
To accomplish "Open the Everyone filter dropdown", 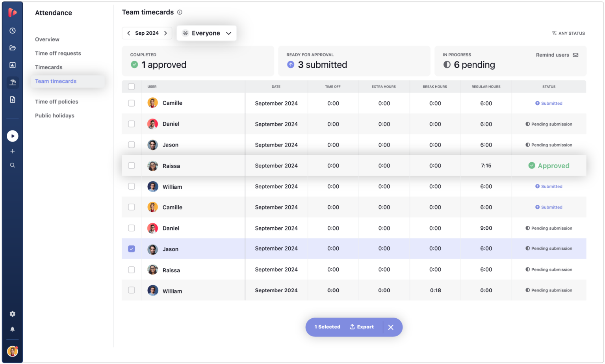I will pyautogui.click(x=206, y=33).
